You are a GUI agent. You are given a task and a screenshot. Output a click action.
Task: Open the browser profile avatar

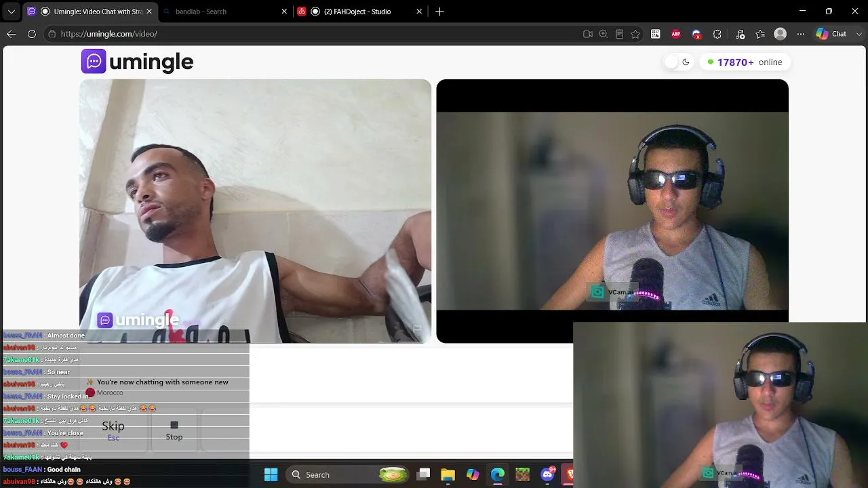click(781, 34)
